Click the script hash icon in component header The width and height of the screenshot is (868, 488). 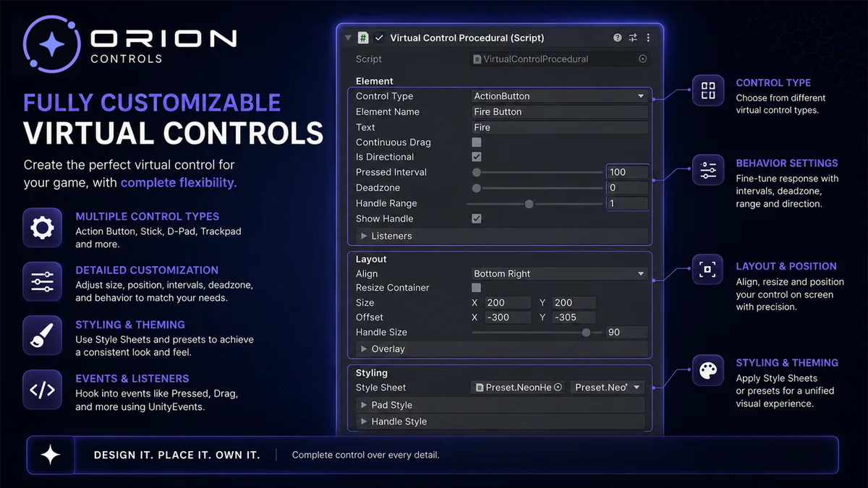pos(364,38)
